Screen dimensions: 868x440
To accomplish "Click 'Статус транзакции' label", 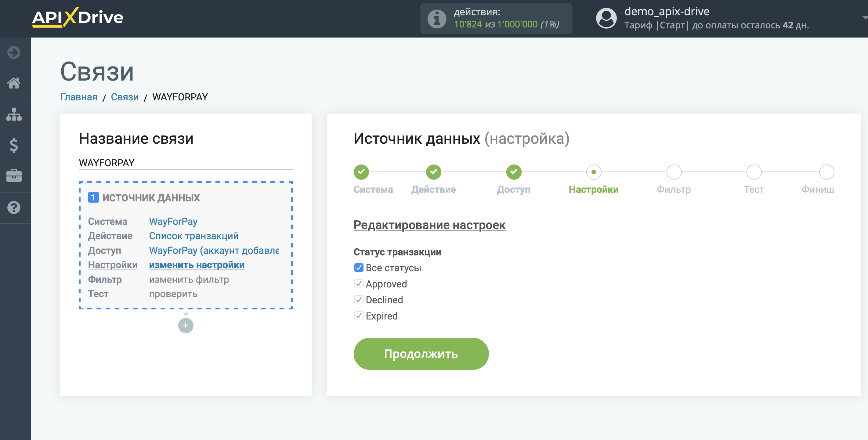I will tap(397, 252).
